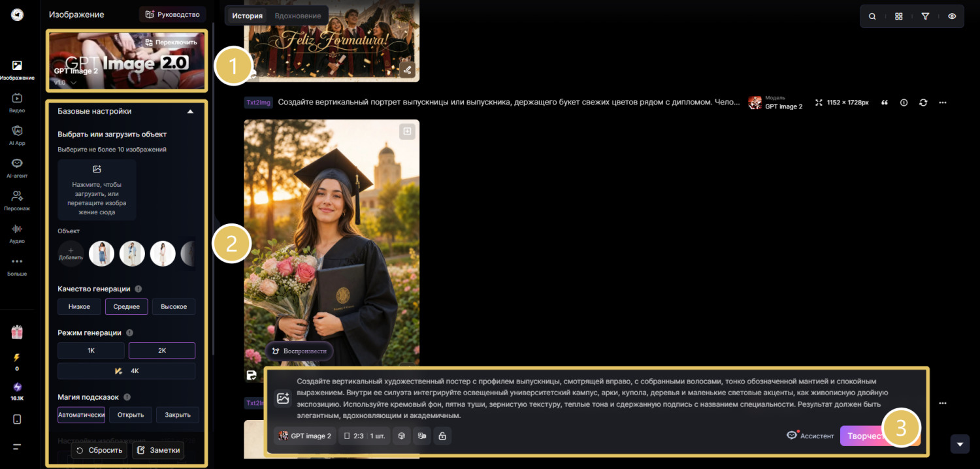
Task: Open the Персонаж section
Action: pyautogui.click(x=17, y=201)
